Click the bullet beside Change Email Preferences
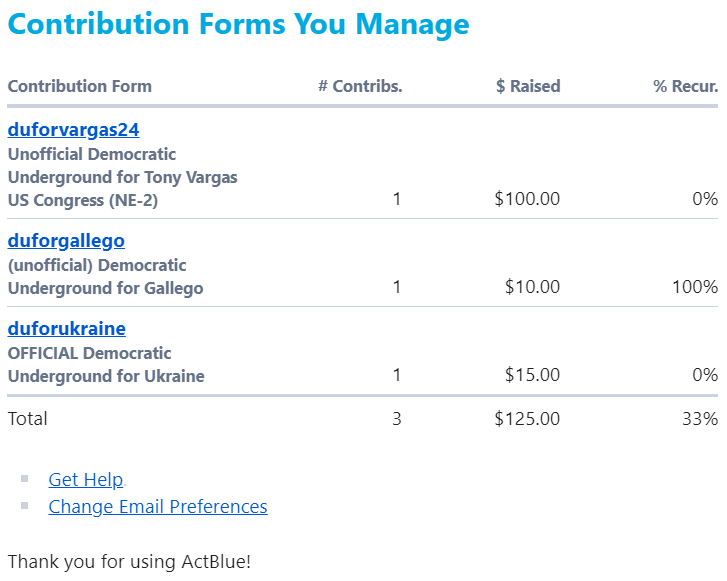Screen dimensions: 727x581 25,506
